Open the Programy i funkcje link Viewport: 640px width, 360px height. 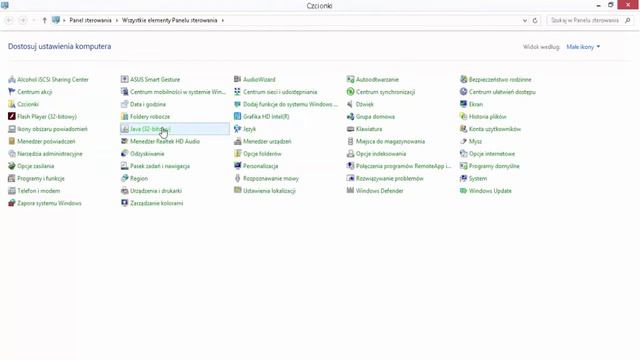41,178
